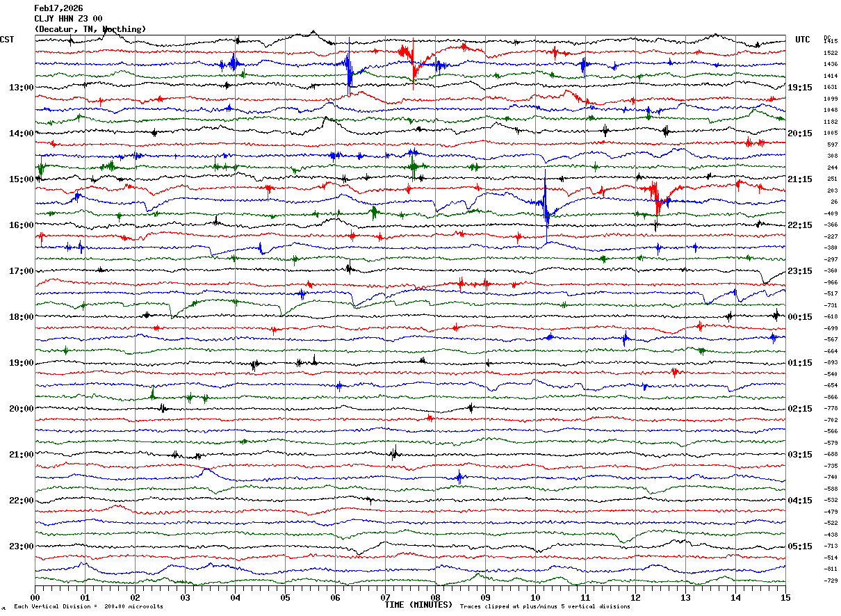
Task: Click the 05:15 UTC time label
Action: pos(800,546)
